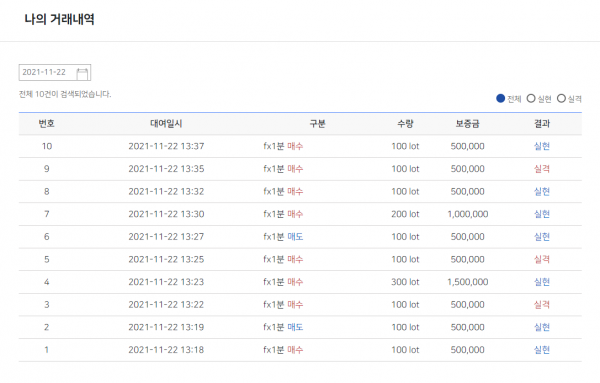Click the 실현 result in row 1
The width and height of the screenshot is (600, 383).
click(x=542, y=350)
